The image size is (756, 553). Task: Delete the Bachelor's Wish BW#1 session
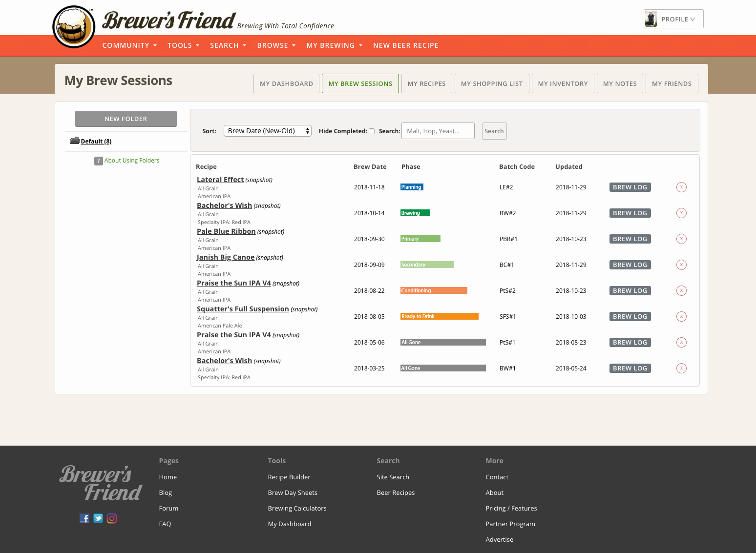click(x=681, y=368)
